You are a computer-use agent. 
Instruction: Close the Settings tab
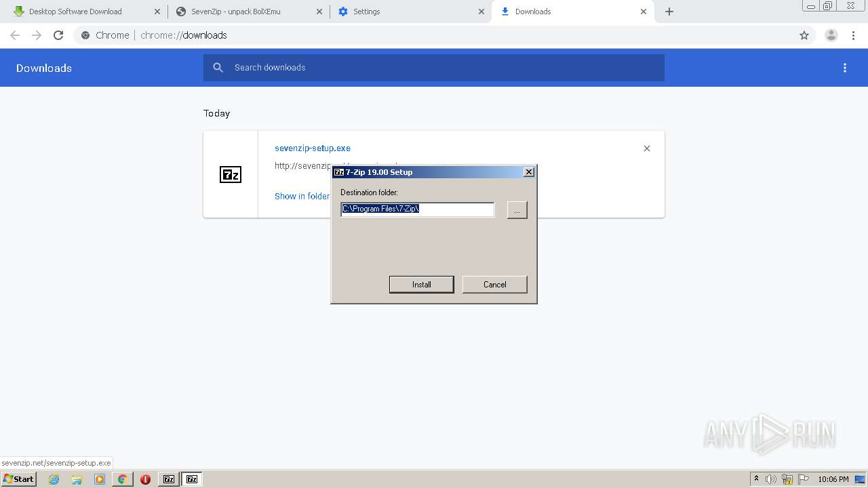(481, 12)
